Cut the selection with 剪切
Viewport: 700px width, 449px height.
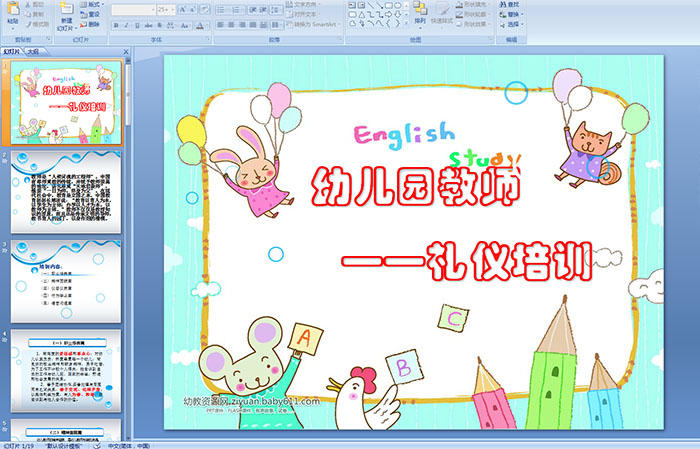(x=35, y=5)
